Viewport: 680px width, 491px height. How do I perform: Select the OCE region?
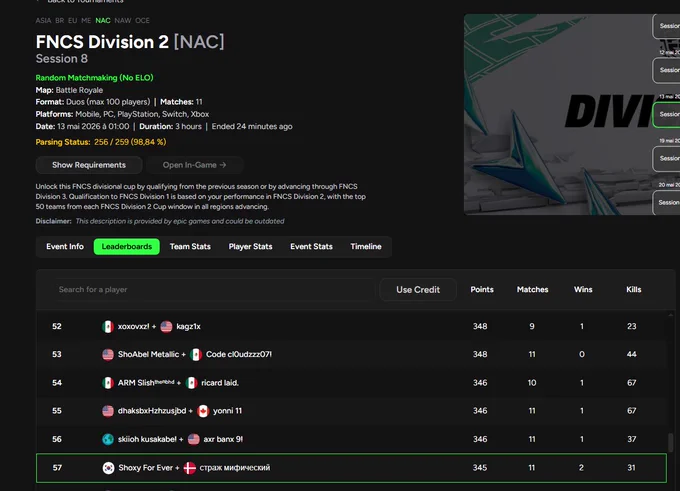142,20
